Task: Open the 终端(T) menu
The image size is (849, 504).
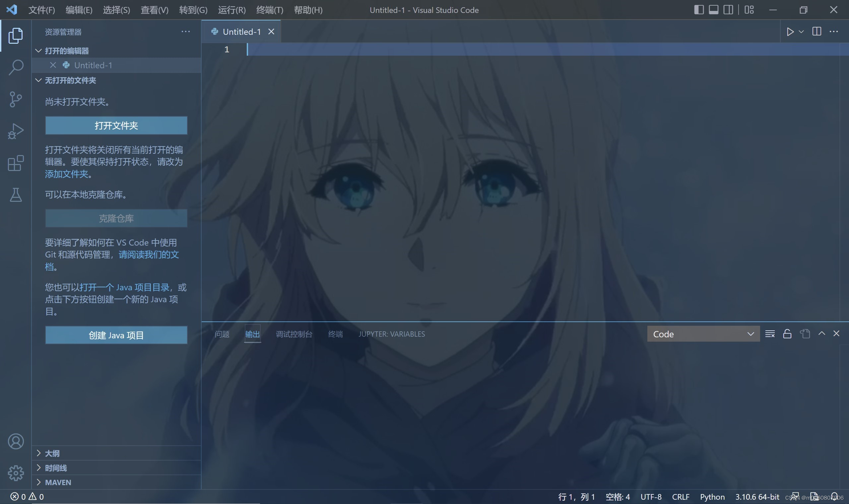Action: coord(270,10)
